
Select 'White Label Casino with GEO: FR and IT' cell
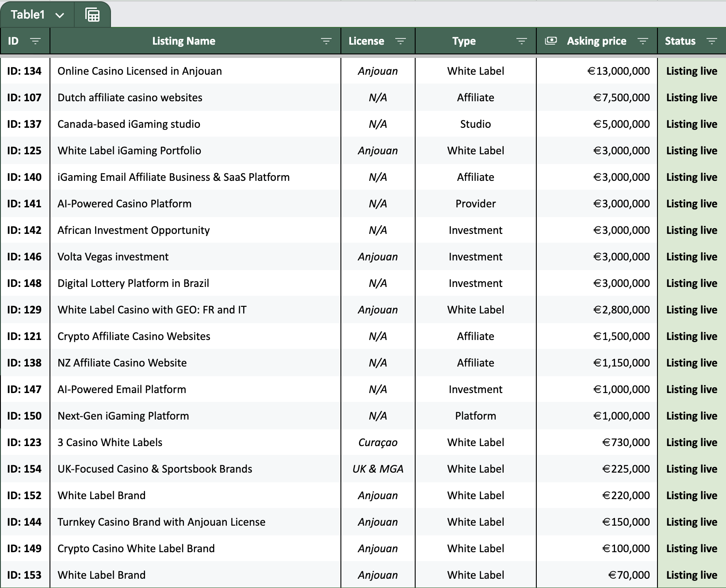click(x=195, y=310)
